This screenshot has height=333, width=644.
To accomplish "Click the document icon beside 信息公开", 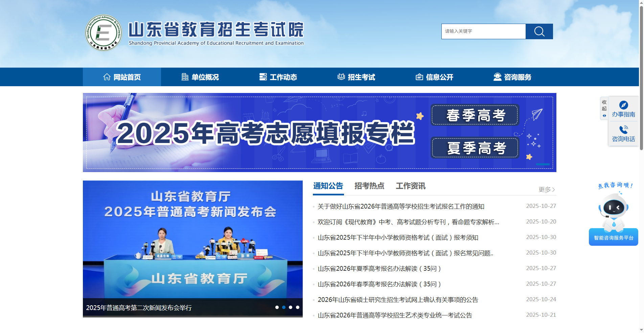I will (419, 77).
